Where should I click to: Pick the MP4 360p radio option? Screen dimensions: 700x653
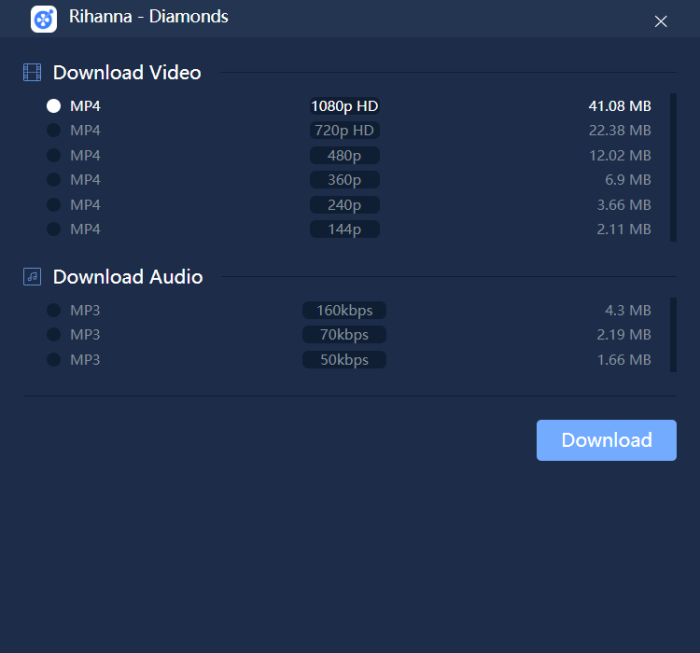point(54,179)
